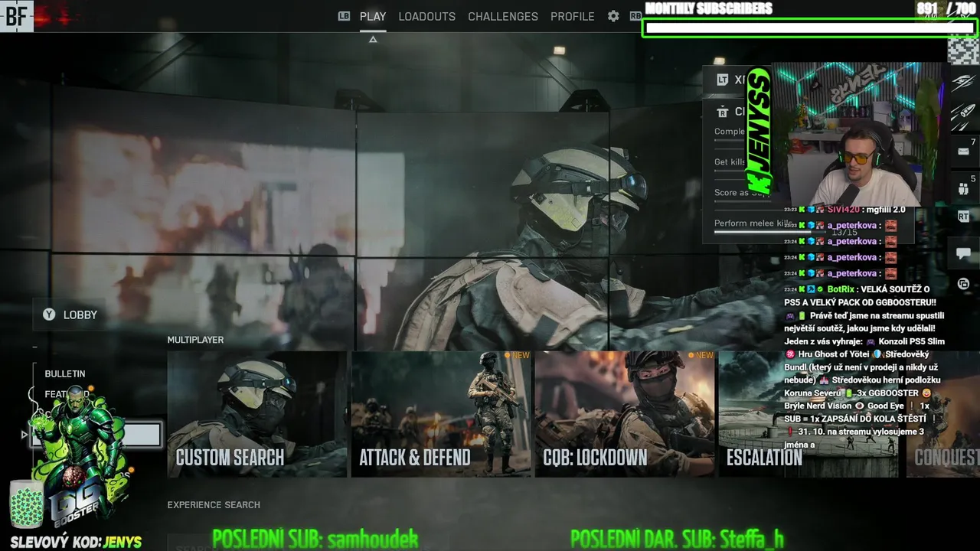Click the 'SLEVOVÝ KOD: JENYS' text
The width and height of the screenshot is (980, 551).
tap(77, 542)
